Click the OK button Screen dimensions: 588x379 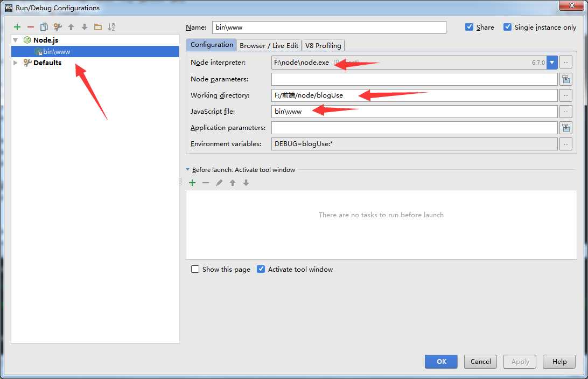[441, 361]
